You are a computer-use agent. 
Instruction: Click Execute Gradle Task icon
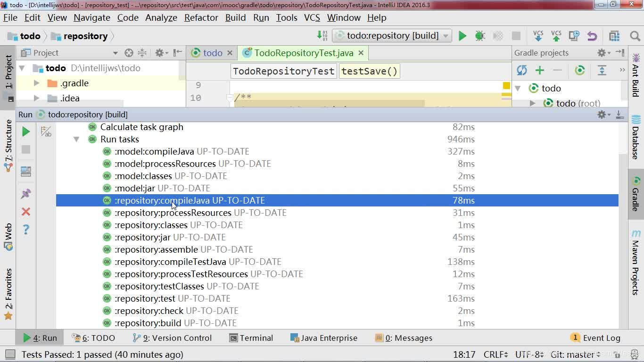coord(580,70)
